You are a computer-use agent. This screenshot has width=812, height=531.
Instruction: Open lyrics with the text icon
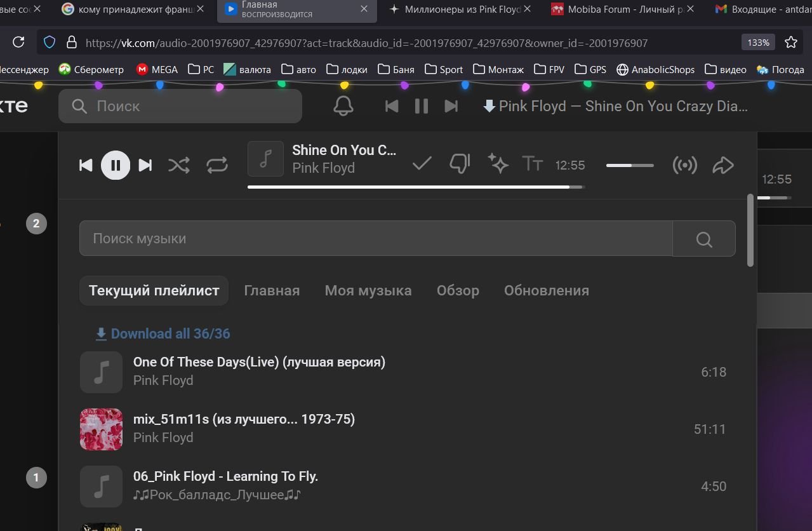click(x=532, y=164)
